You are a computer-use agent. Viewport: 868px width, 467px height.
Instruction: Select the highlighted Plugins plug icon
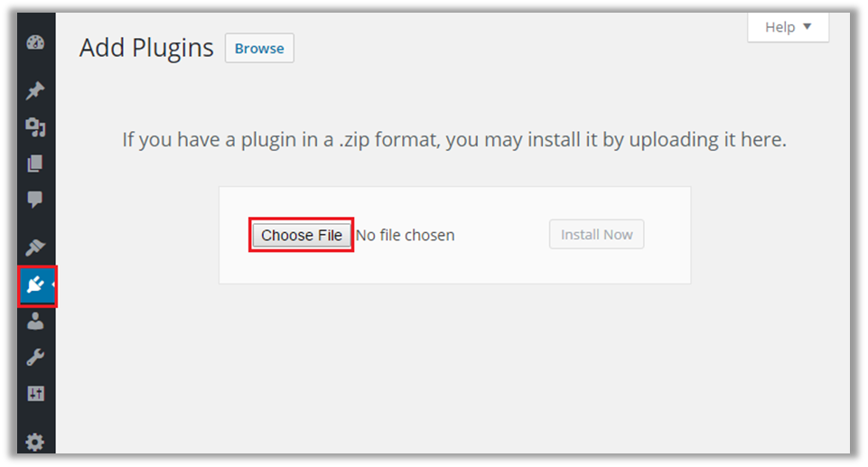[x=35, y=286]
